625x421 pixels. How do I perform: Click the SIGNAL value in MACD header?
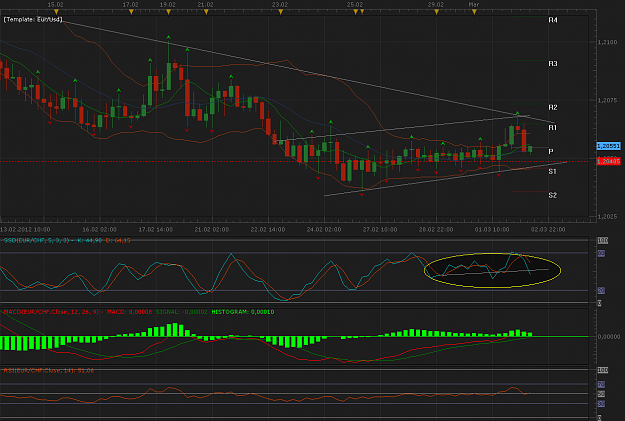[x=181, y=312]
